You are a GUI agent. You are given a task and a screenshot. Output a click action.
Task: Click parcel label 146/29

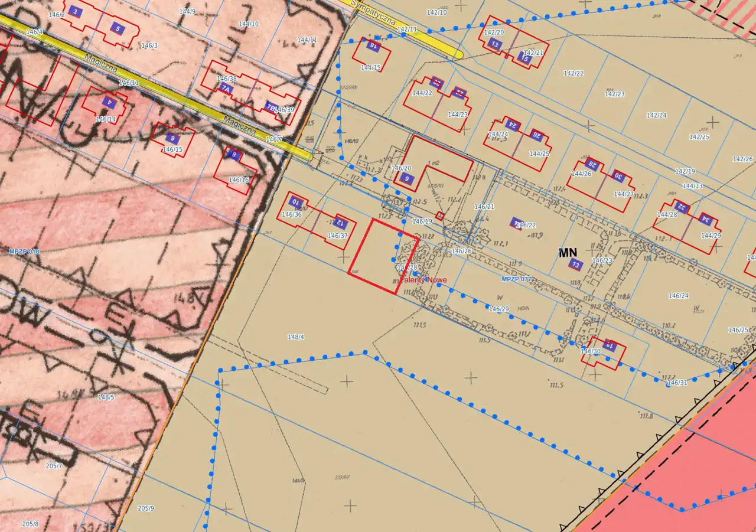point(498,309)
